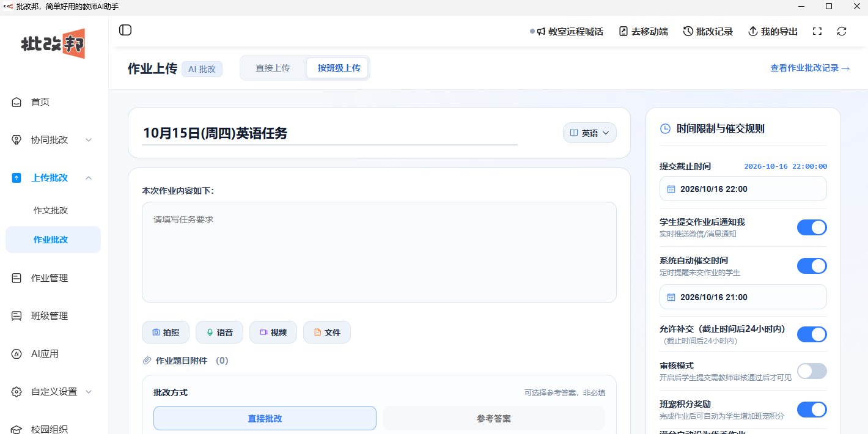This screenshot has height=434, width=868.
Task: Toggle the sidebar collapse icon
Action: tap(125, 30)
